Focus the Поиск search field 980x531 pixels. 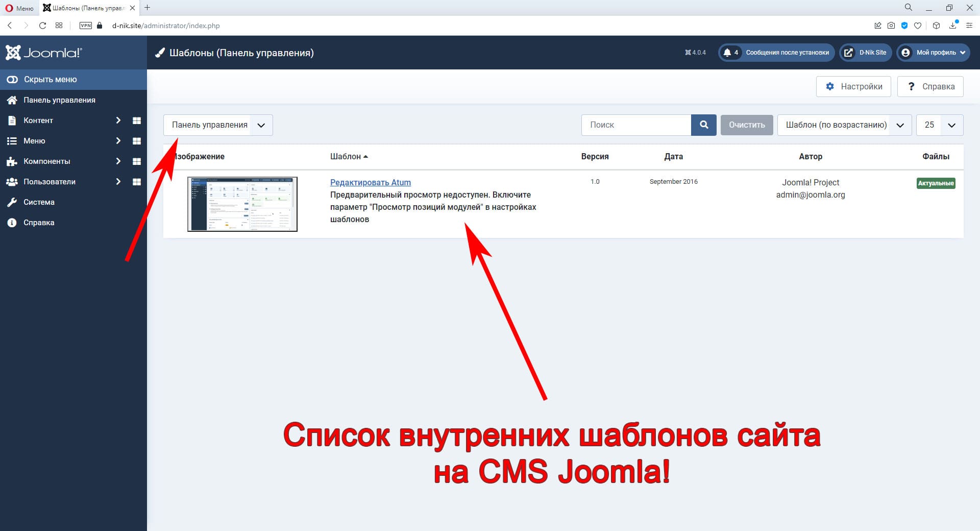tap(636, 125)
